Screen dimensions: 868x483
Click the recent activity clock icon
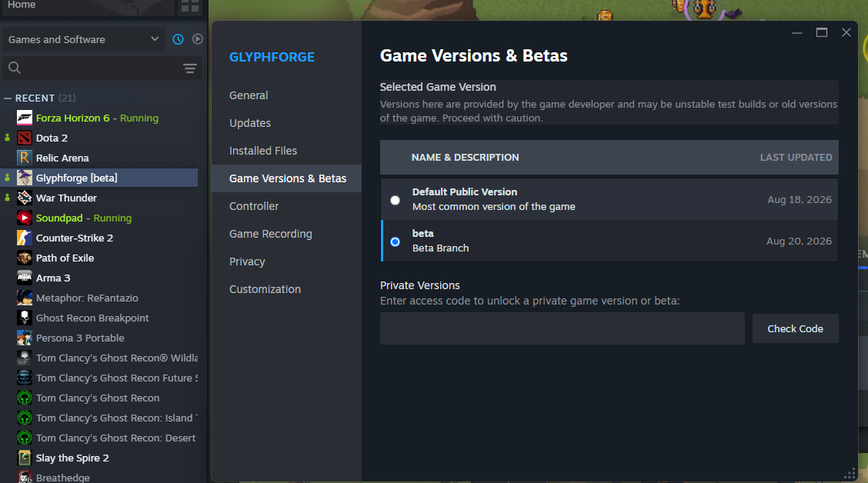click(178, 39)
